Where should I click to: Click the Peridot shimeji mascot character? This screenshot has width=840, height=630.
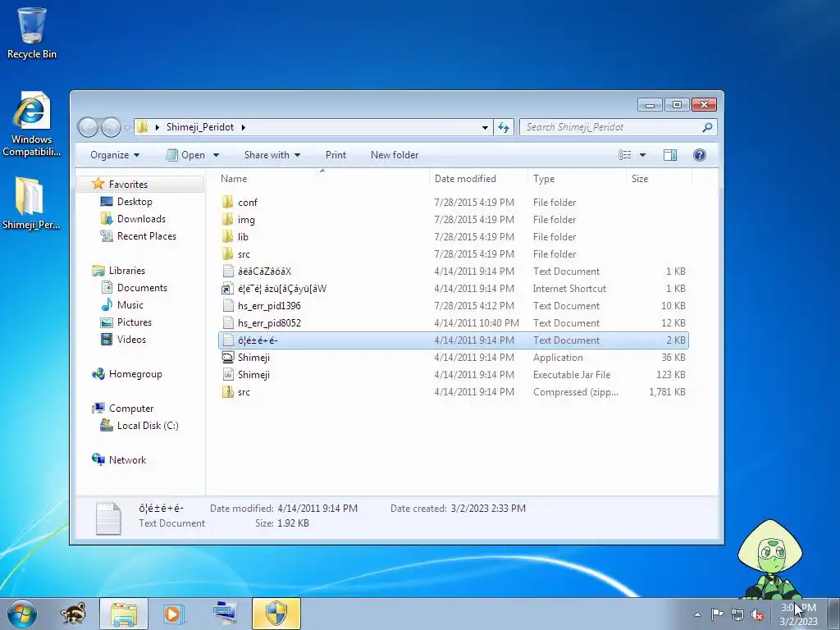coord(770,559)
